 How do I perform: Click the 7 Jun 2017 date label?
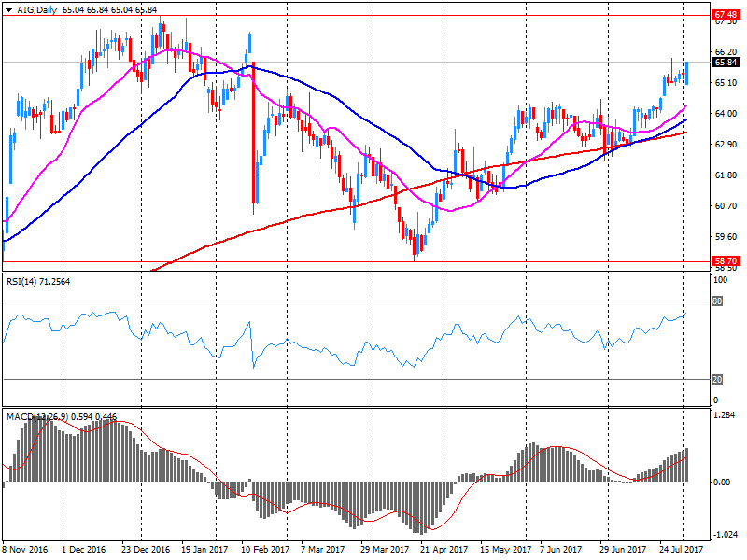pyautogui.click(x=561, y=550)
